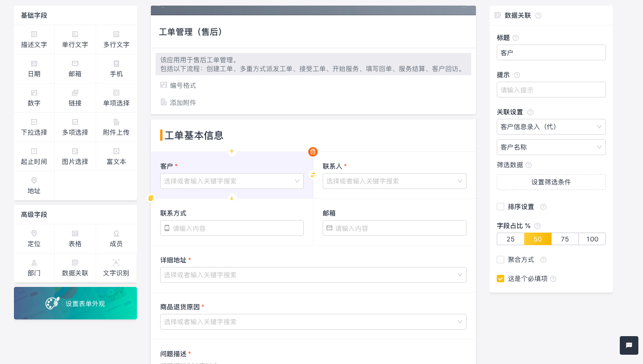643x364 pixels.
Task: Click 添加附件 option
Action: (178, 103)
